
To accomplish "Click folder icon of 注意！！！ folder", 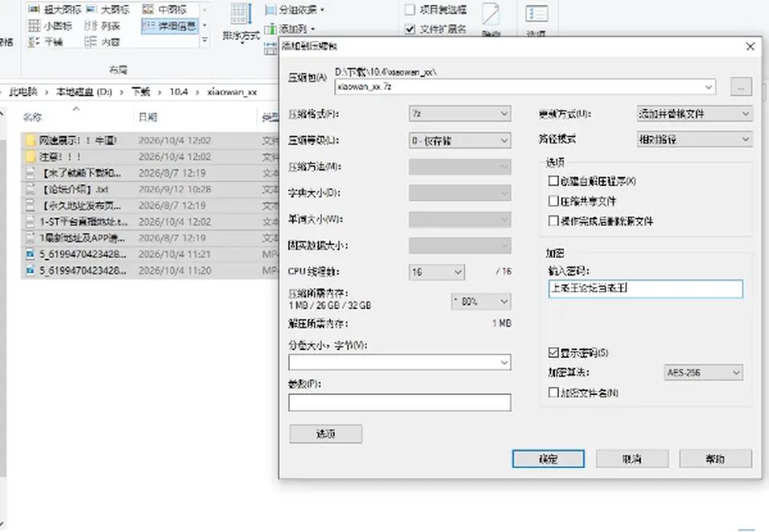I will pos(30,157).
